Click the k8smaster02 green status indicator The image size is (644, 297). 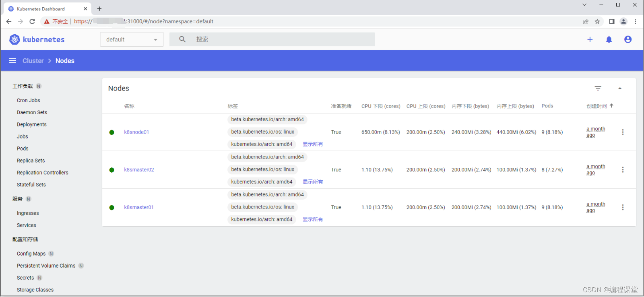(112, 170)
